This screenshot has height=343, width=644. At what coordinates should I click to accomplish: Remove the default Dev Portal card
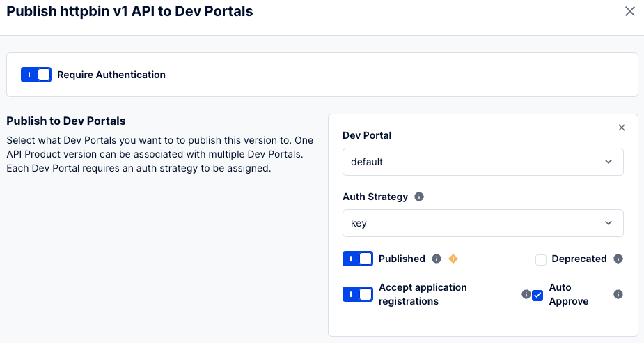point(622,128)
